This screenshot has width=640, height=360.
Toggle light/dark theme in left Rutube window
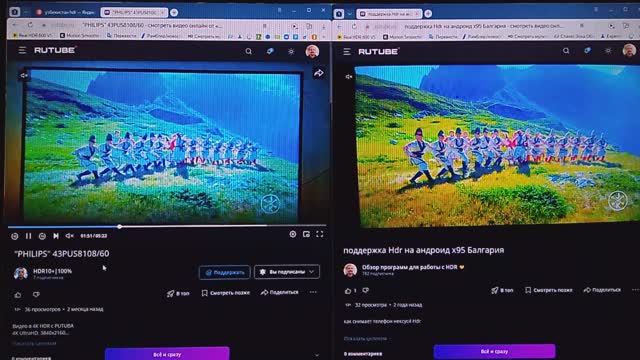[x=291, y=51]
